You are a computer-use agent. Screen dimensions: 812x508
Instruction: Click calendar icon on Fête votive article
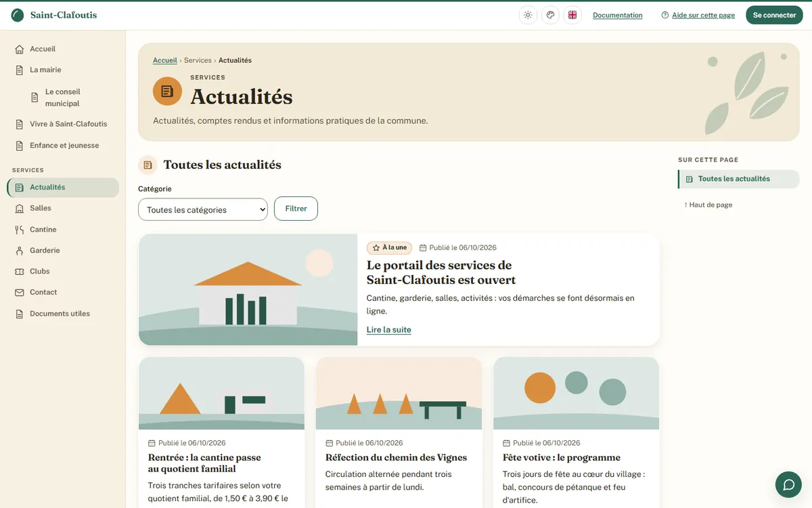point(507,443)
